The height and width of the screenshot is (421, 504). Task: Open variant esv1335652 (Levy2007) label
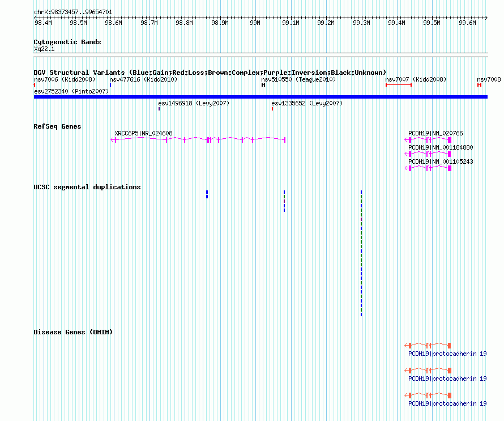click(307, 103)
